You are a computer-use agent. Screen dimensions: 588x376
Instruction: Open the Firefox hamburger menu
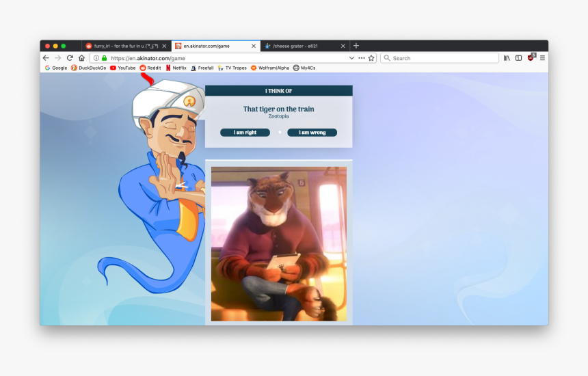542,58
